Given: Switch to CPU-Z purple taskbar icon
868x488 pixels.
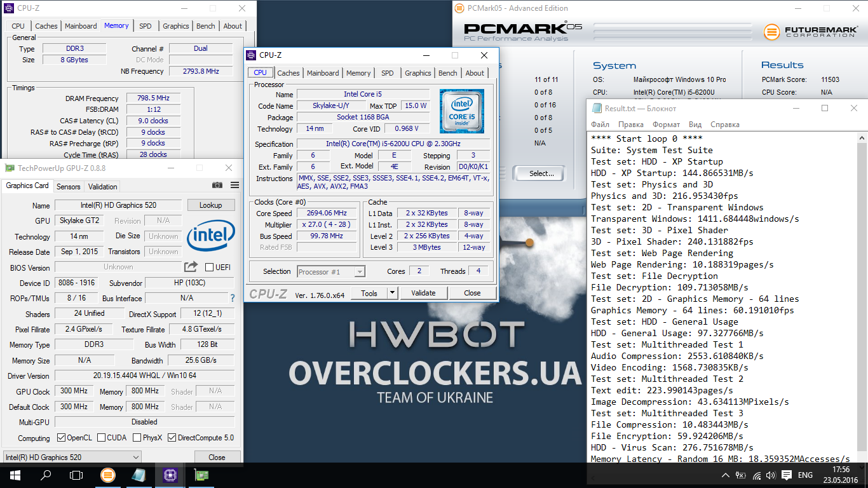Looking at the screenshot, I should 170,475.
